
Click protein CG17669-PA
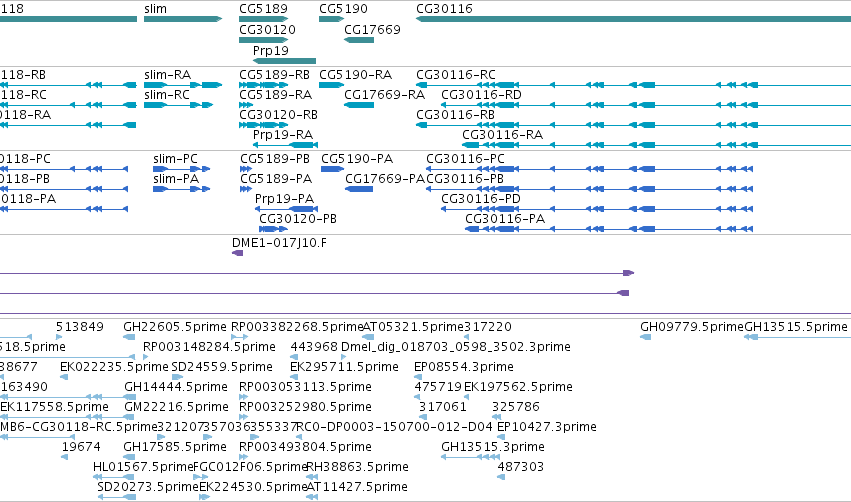(x=385, y=179)
